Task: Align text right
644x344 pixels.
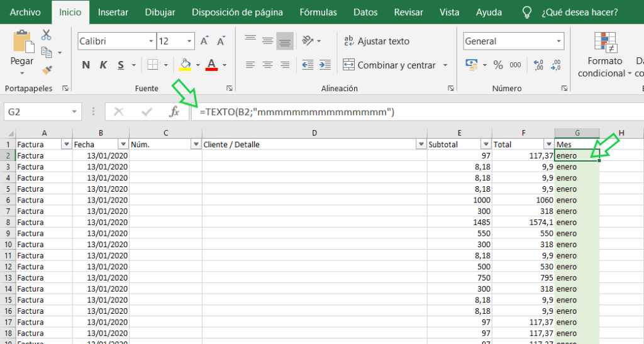Action: pyautogui.click(x=285, y=65)
